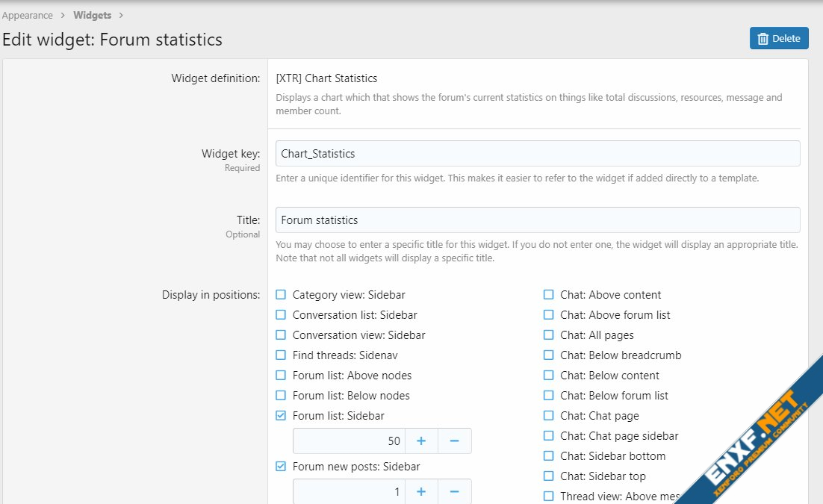Viewport: 823px width, 504px height.
Task: Open Appearance breadcrumb link
Action: tap(28, 15)
